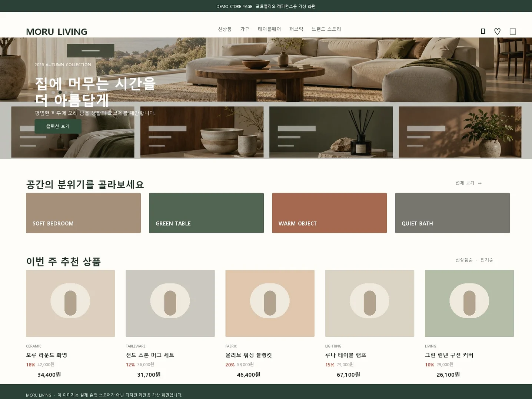532x399 pixels.
Task: Select the QUIET BATH mood tile
Action: (x=452, y=213)
